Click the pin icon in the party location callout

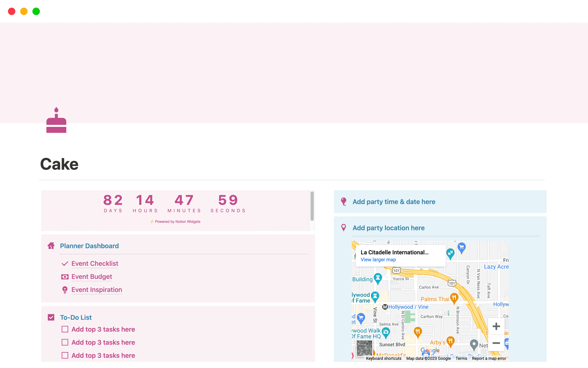344,228
